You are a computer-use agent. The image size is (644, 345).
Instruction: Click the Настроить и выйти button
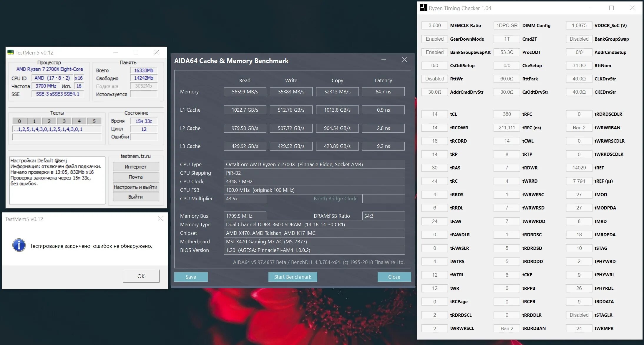135,187
